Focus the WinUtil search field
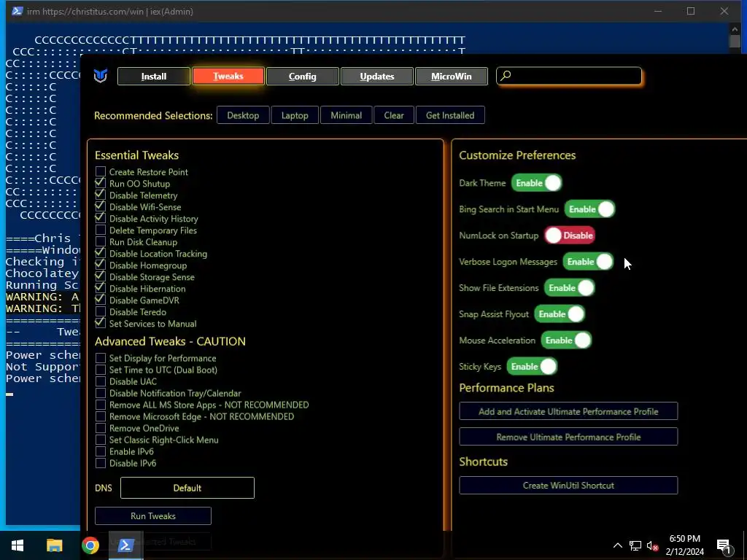747x560 pixels. coord(569,76)
